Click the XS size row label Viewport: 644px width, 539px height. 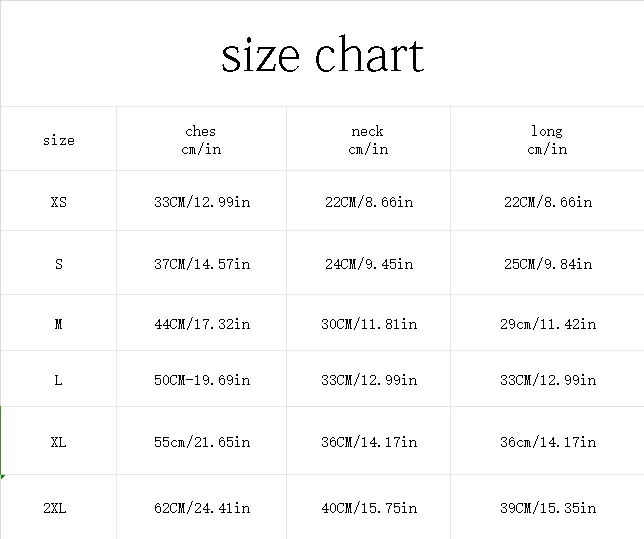pyautogui.click(x=58, y=202)
